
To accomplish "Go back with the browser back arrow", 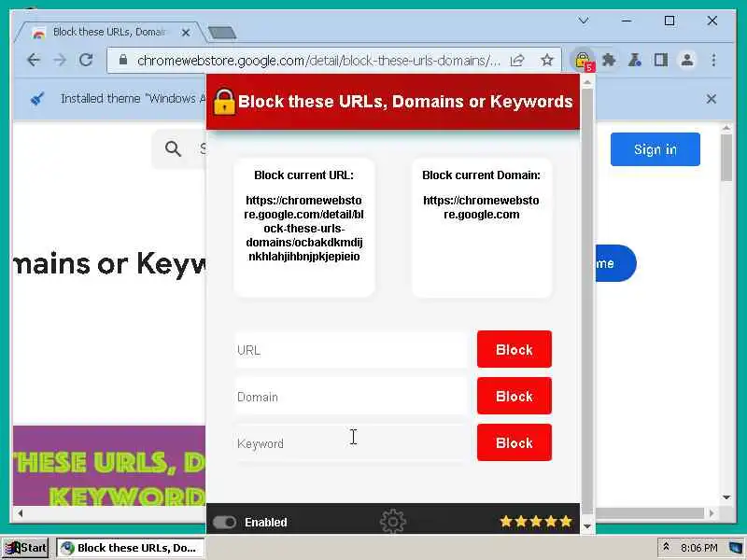I will pyautogui.click(x=34, y=60).
